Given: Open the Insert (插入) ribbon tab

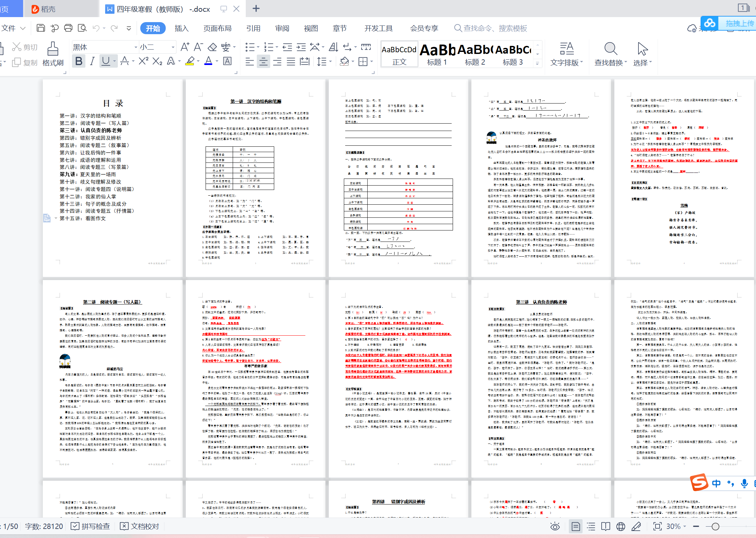Looking at the screenshot, I should 181,28.
